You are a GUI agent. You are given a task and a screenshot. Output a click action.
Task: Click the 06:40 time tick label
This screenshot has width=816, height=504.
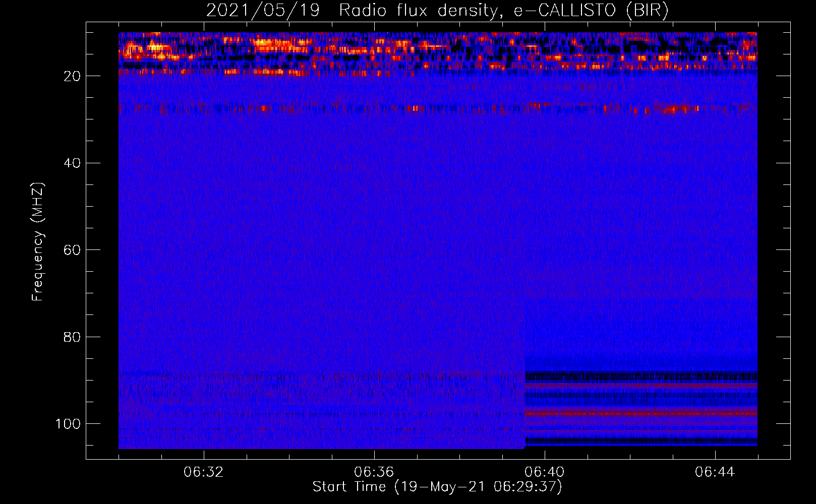pyautogui.click(x=545, y=472)
